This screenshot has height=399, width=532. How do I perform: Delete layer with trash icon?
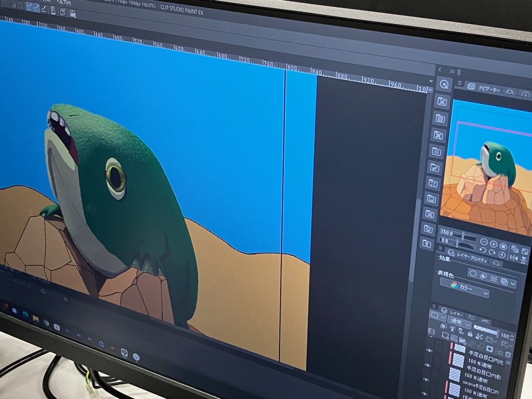point(508,354)
